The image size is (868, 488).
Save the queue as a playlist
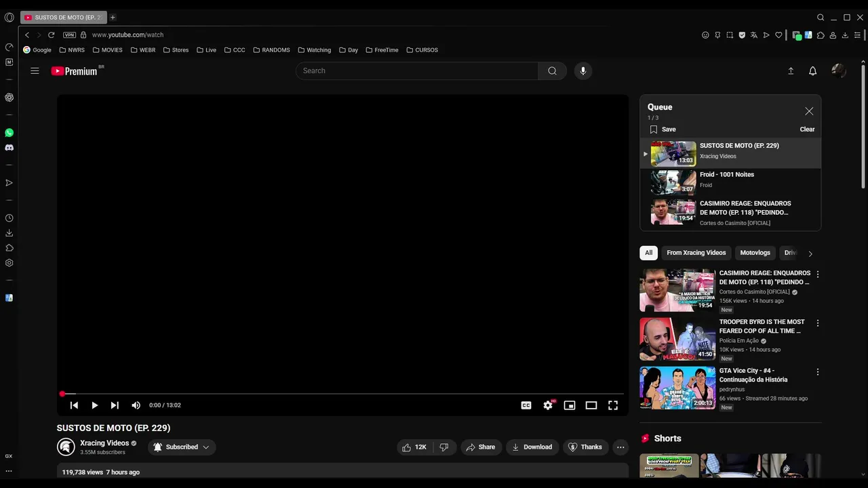663,129
